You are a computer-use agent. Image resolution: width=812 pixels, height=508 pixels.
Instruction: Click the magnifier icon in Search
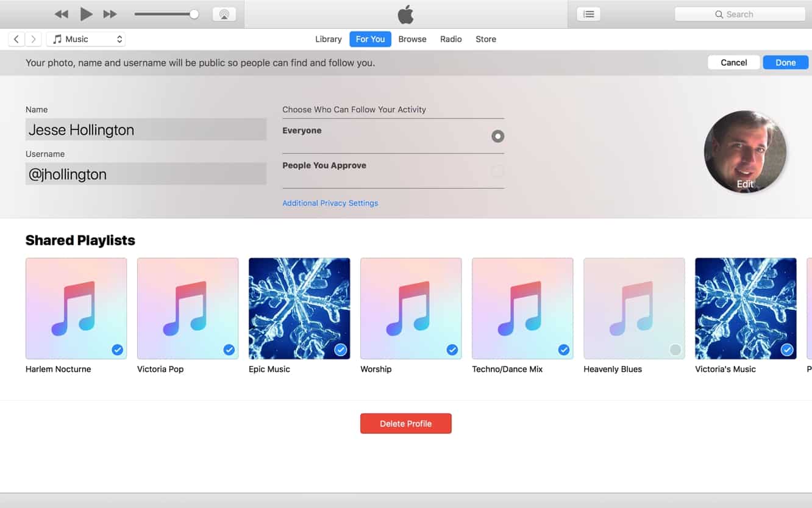[719, 14]
